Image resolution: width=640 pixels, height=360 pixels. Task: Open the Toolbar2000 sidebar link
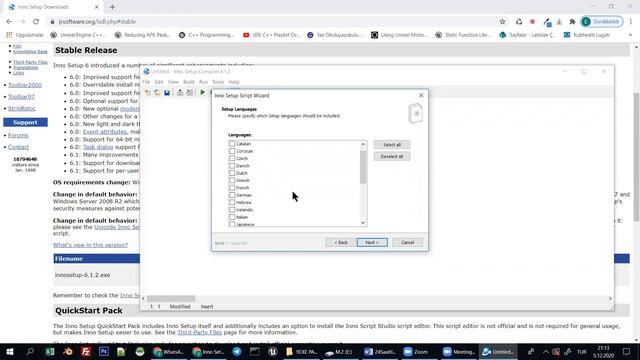(25, 85)
